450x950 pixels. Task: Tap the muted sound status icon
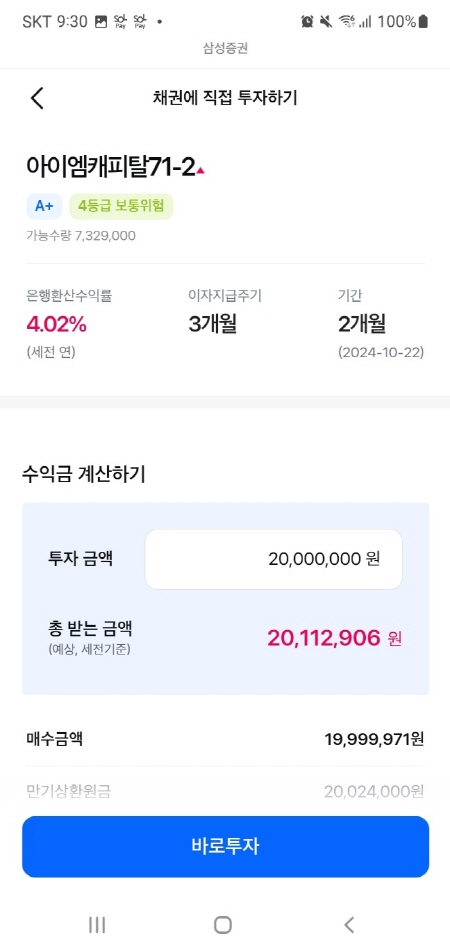(x=326, y=22)
